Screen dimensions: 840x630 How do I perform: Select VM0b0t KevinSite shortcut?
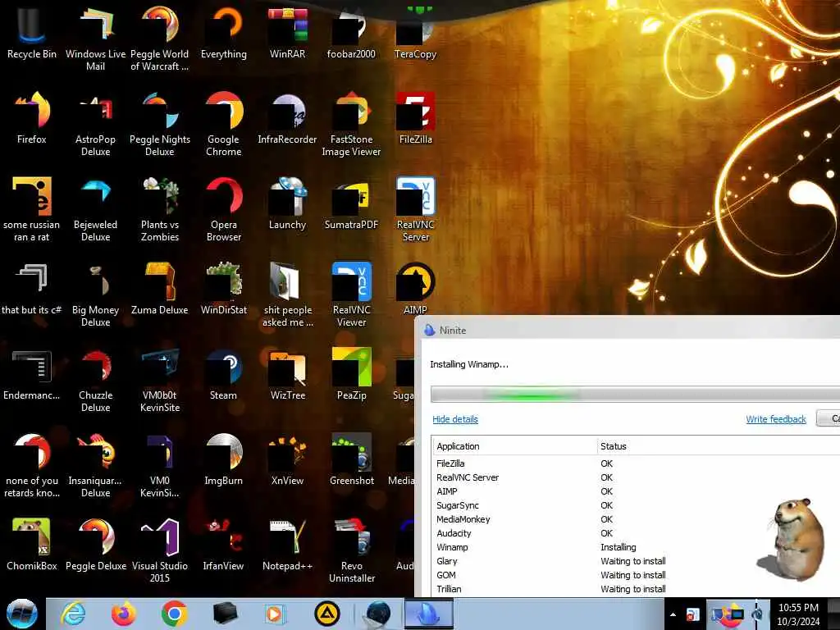click(x=160, y=379)
